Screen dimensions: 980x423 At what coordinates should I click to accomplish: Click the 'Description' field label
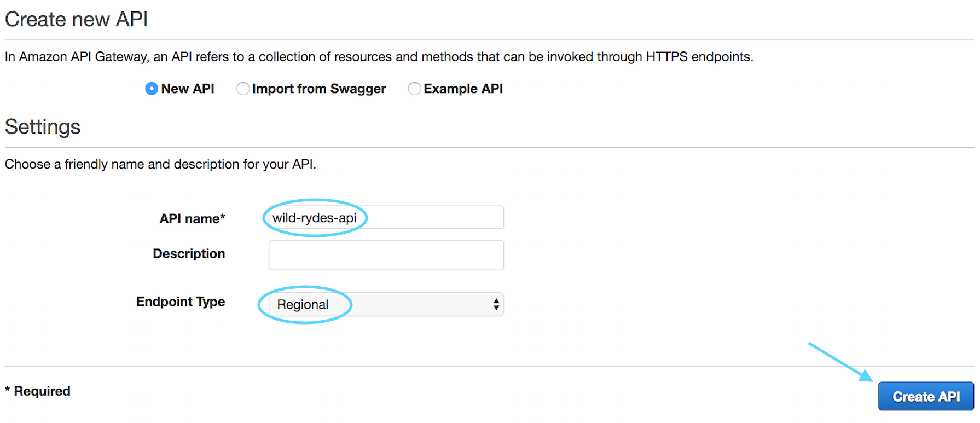coord(189,253)
